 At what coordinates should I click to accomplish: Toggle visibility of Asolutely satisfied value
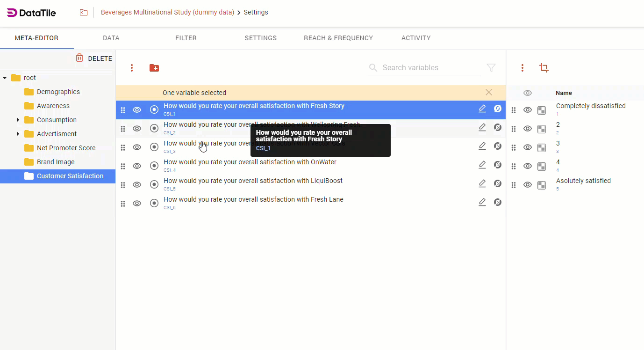[x=528, y=185]
